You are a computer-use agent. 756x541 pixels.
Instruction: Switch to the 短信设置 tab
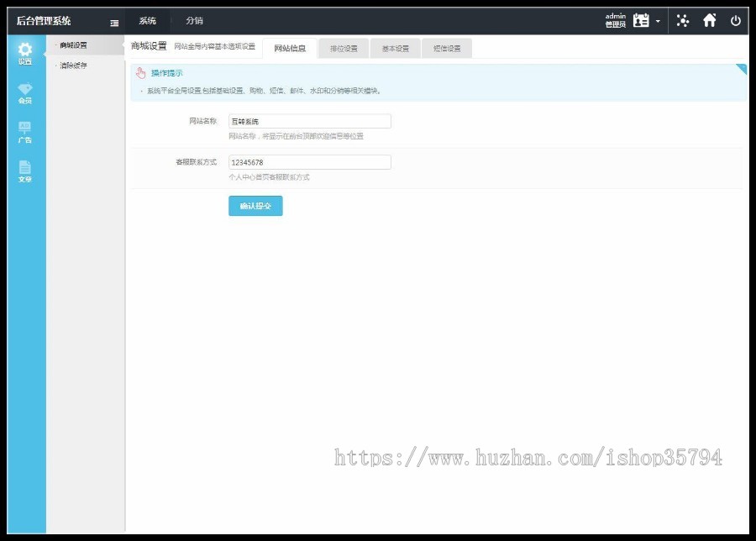click(447, 48)
